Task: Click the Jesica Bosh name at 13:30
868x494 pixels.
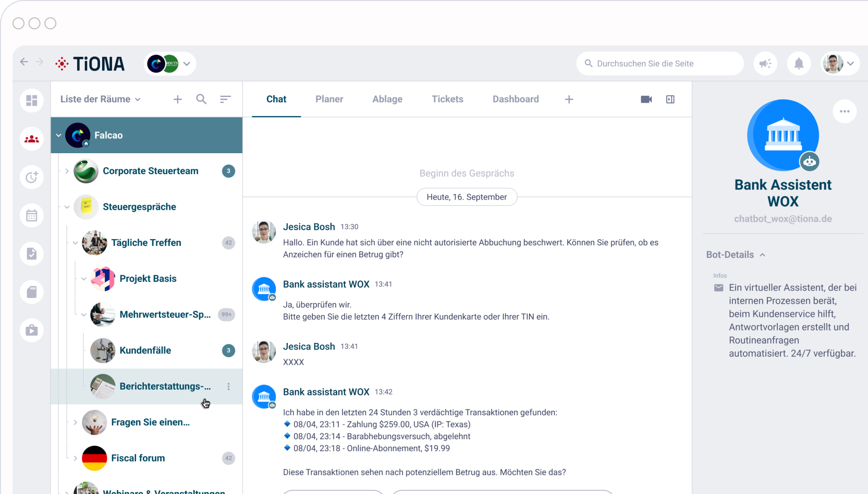Action: [309, 227]
